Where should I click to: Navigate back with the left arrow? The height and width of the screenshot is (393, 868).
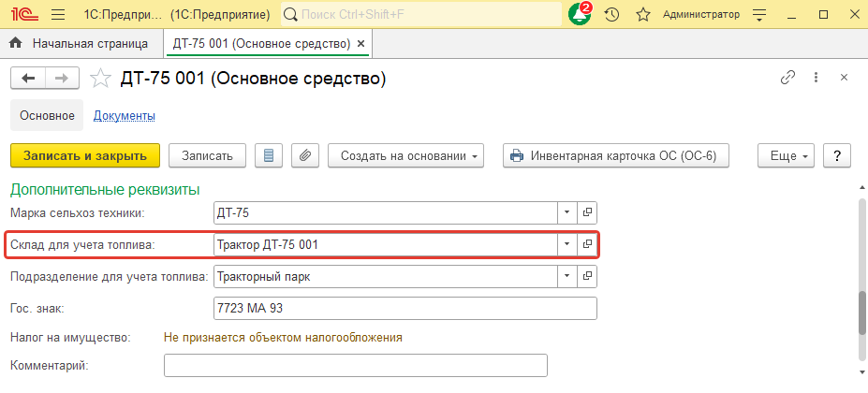pos(28,79)
